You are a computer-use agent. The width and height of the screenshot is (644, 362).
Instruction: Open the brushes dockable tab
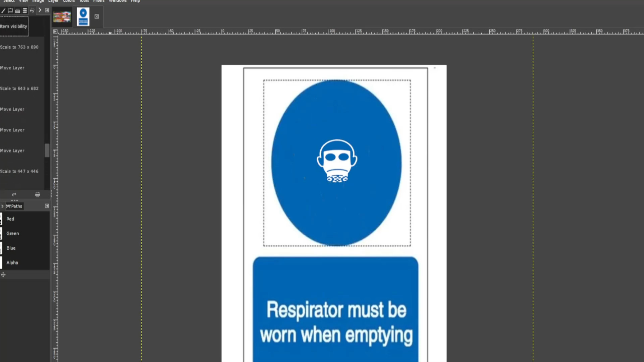point(3,10)
